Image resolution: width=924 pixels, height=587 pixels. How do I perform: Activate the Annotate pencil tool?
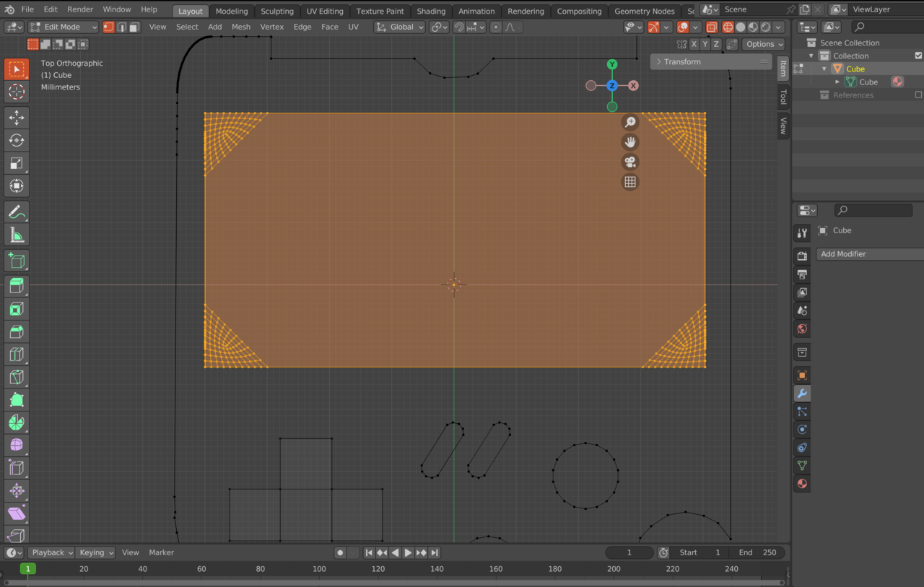coord(17,212)
